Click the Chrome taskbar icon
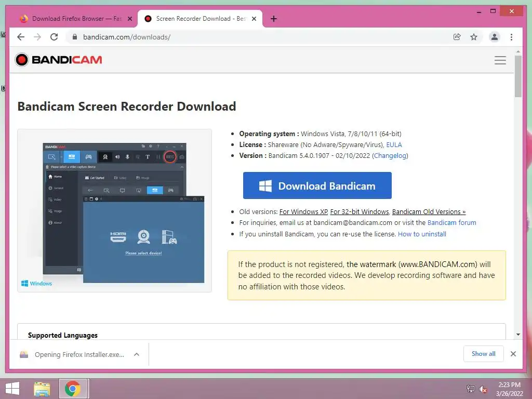Viewport: 532px width, 399px height. 73,389
